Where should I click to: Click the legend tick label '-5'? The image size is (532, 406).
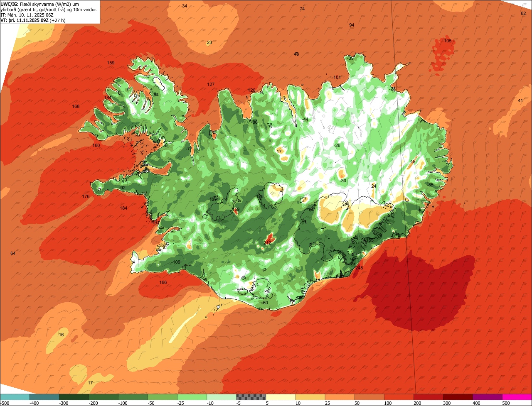(x=239, y=403)
